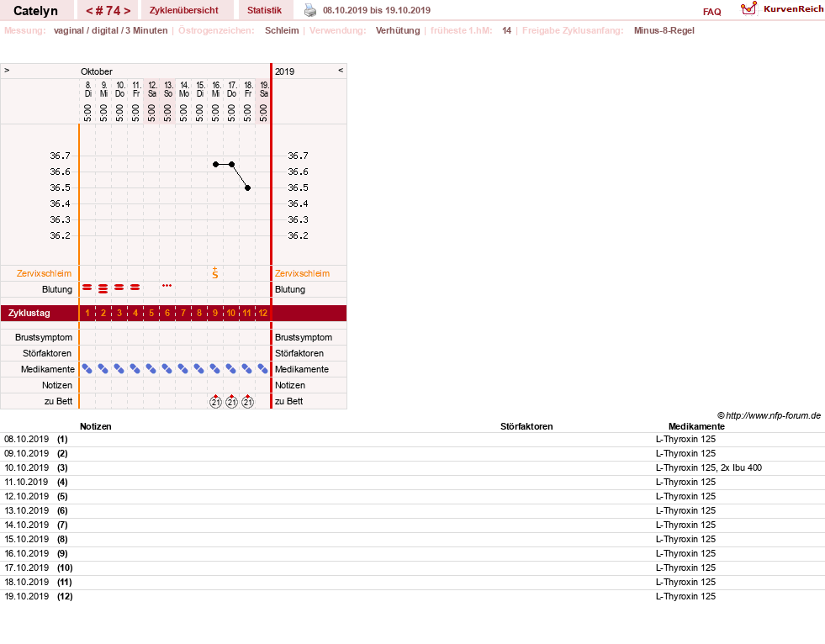
Task: Select temperature point on 16 October
Action: [x=215, y=164]
